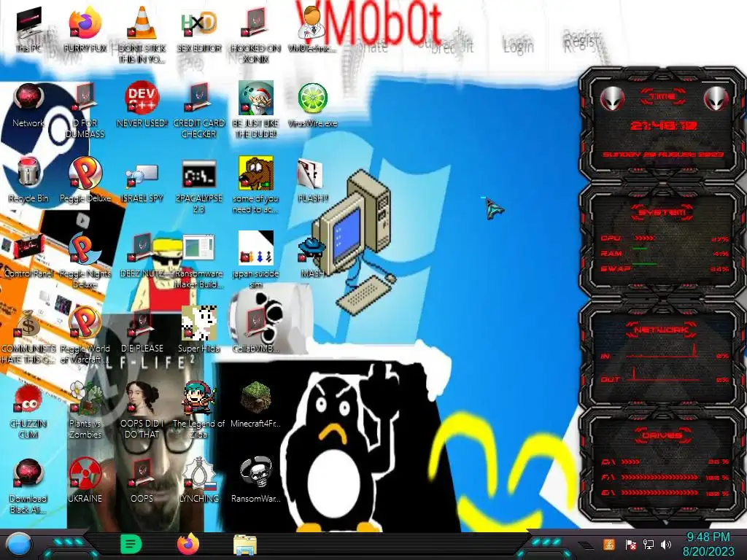747x560 pixels.
Task: Select the DIE PLEASE desktop shortcut
Action: [142, 332]
